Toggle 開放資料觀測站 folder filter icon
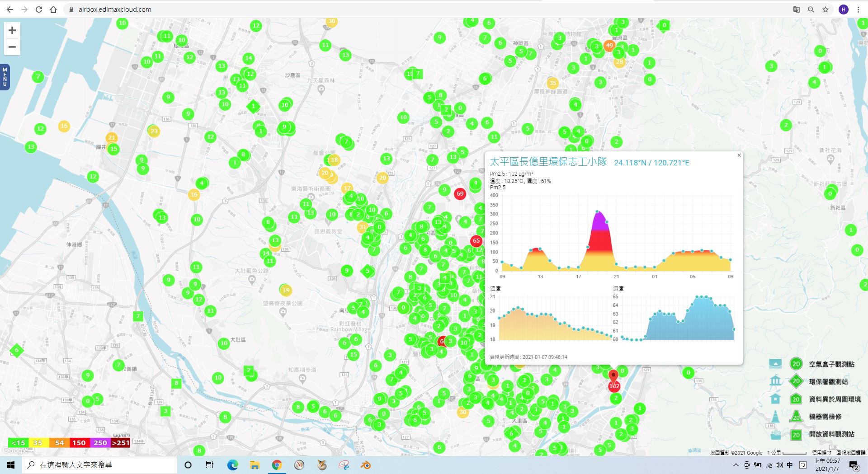The width and height of the screenshot is (868, 474). tap(775, 434)
